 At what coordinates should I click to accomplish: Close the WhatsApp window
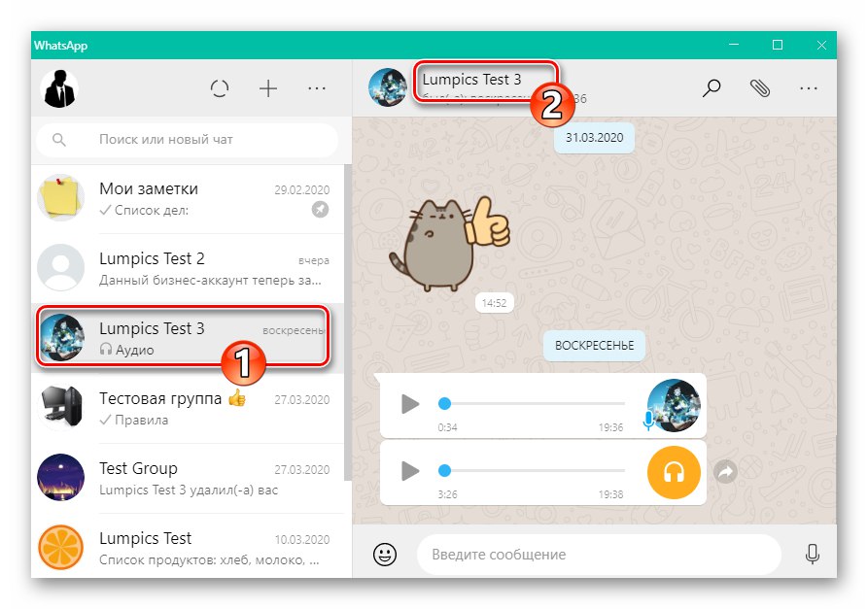click(821, 46)
